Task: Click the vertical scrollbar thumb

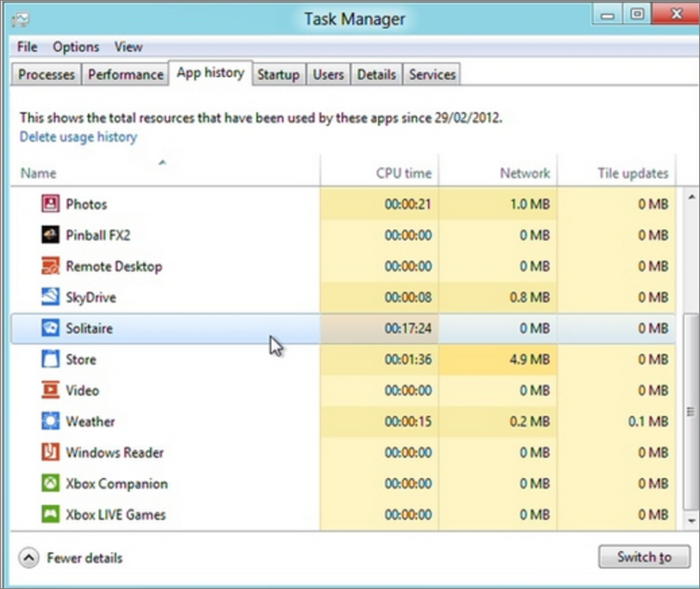Action: click(x=691, y=411)
